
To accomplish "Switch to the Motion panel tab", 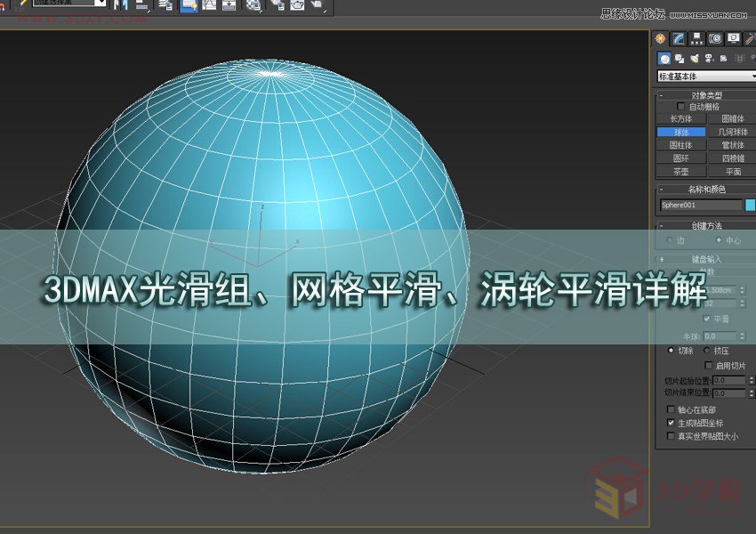I will coord(714,37).
